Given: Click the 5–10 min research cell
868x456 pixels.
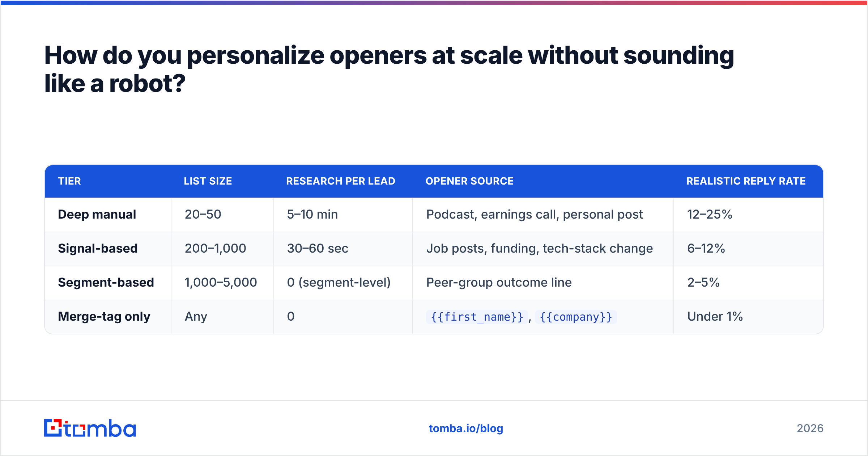Looking at the screenshot, I should (x=343, y=215).
